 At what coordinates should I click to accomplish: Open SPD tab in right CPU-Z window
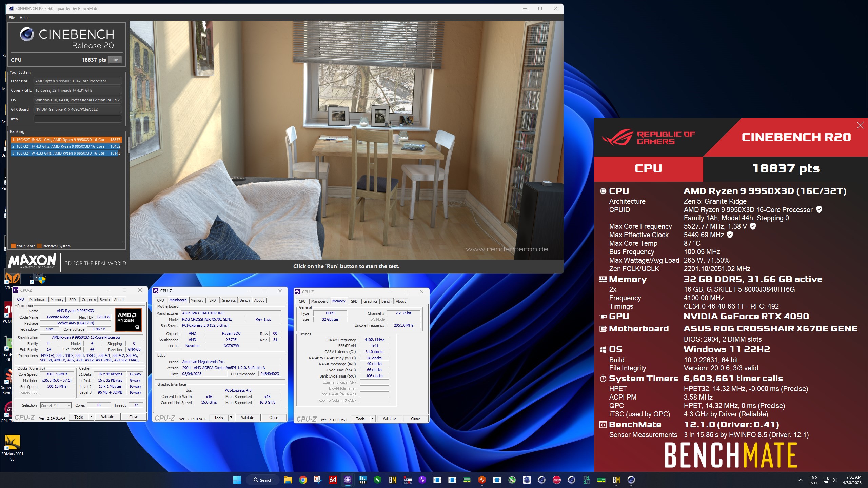click(354, 301)
